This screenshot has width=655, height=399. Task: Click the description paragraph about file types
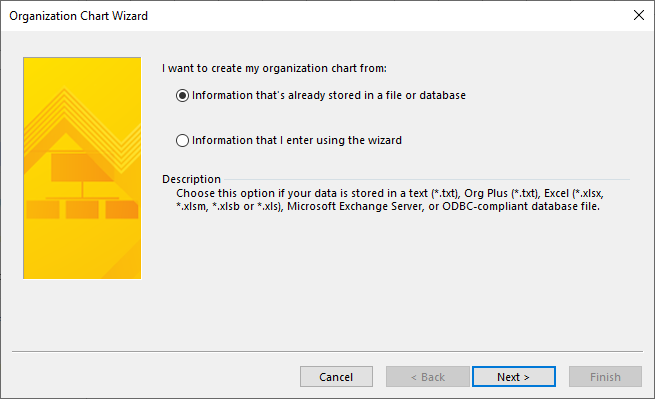click(390, 200)
